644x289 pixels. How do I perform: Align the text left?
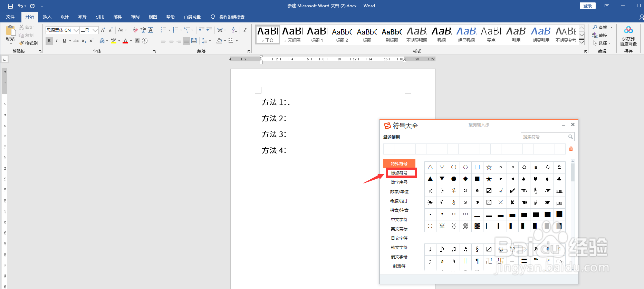coord(164,41)
